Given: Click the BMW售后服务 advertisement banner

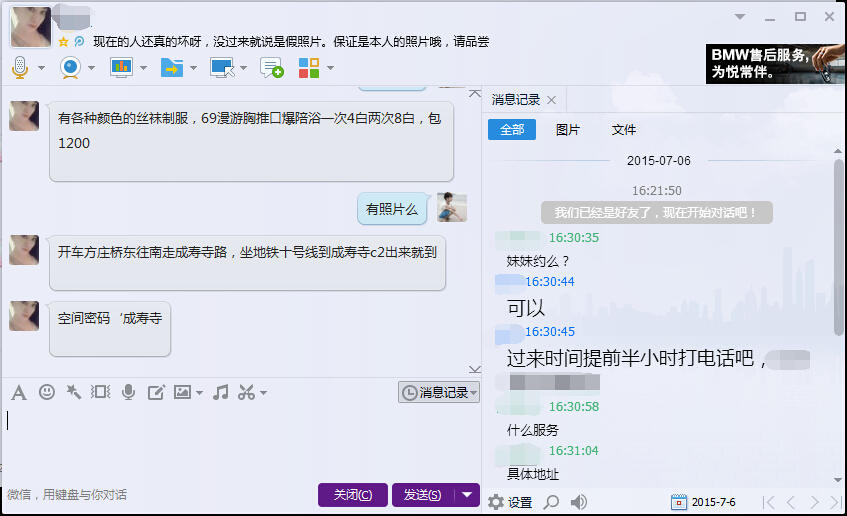Looking at the screenshot, I should coord(775,64).
